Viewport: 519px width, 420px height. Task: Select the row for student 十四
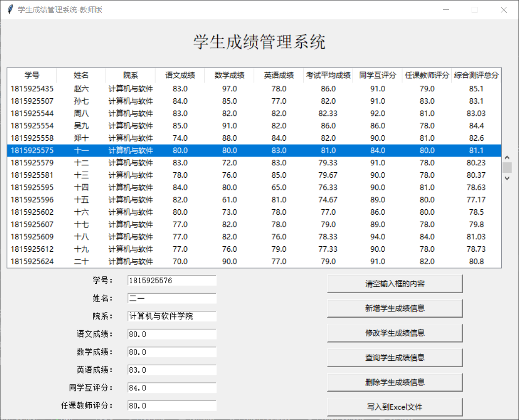point(254,188)
